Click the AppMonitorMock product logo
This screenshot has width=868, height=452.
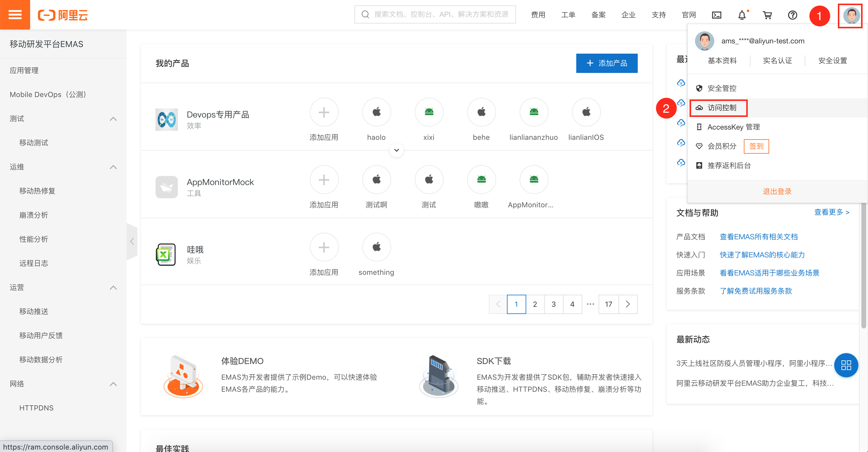point(166,187)
